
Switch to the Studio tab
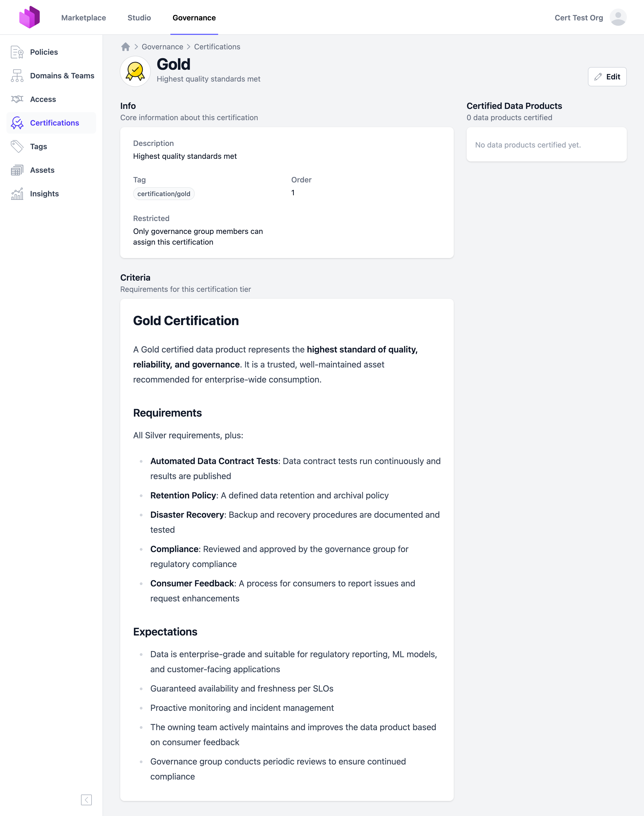(139, 18)
